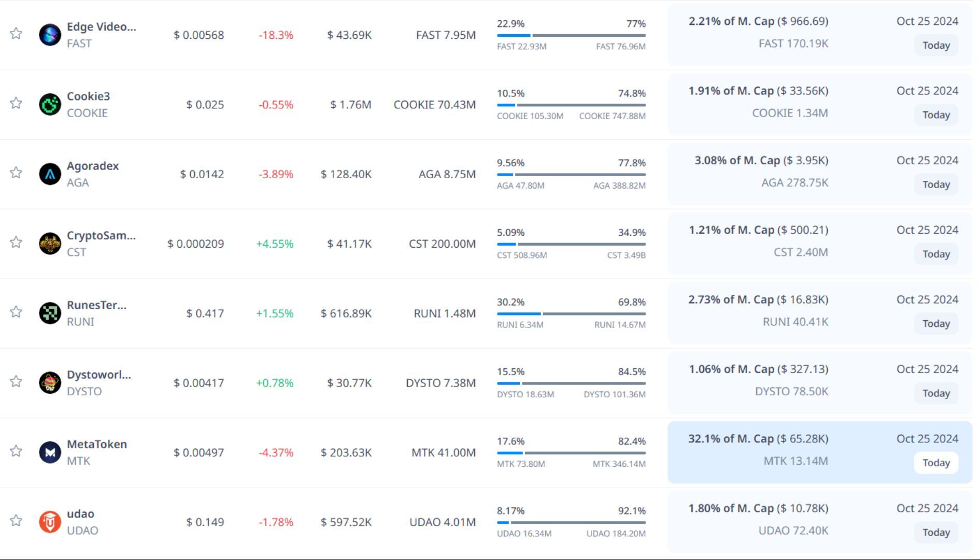
Task: Click the Today button in udao row
Action: click(x=935, y=532)
